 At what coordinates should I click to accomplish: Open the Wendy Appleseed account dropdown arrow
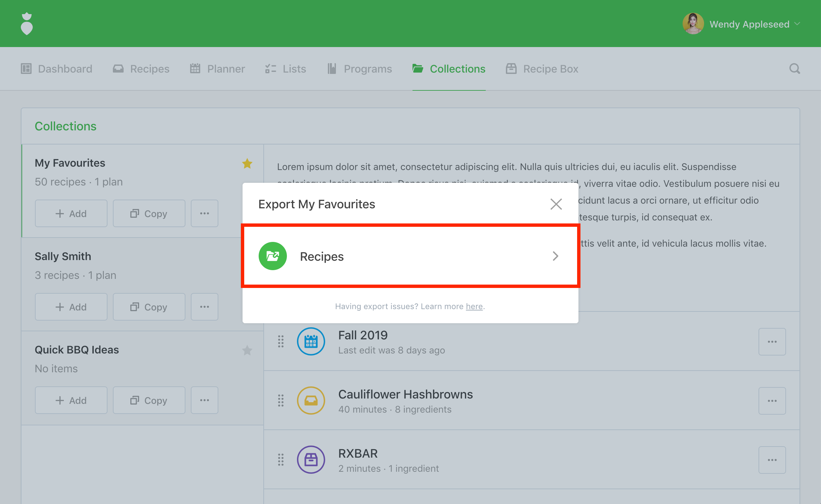point(797,24)
